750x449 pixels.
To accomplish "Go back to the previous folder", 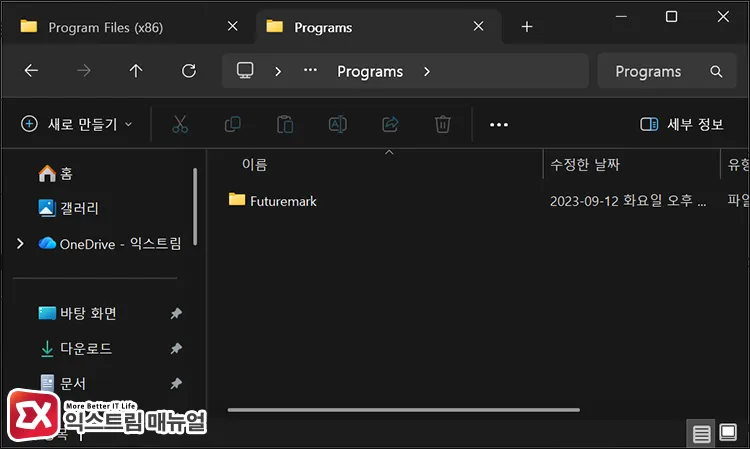I will click(x=31, y=71).
